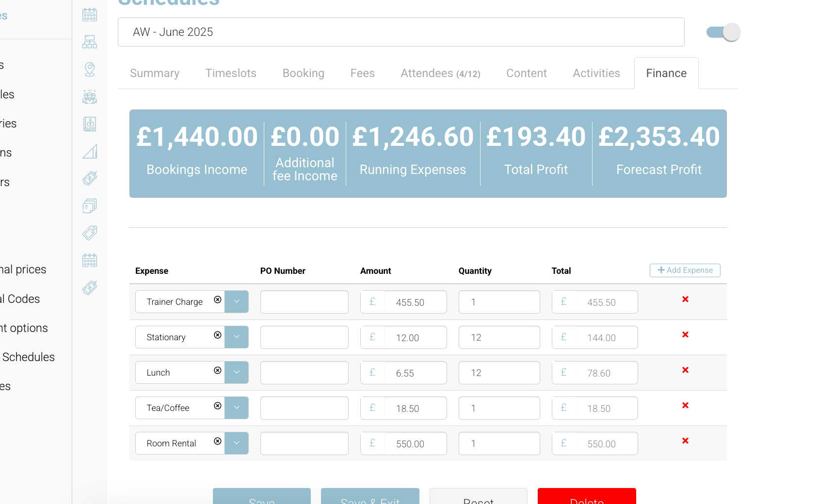Open the stacked notes sidebar icon
This screenshot has width=834, height=504.
[90, 206]
